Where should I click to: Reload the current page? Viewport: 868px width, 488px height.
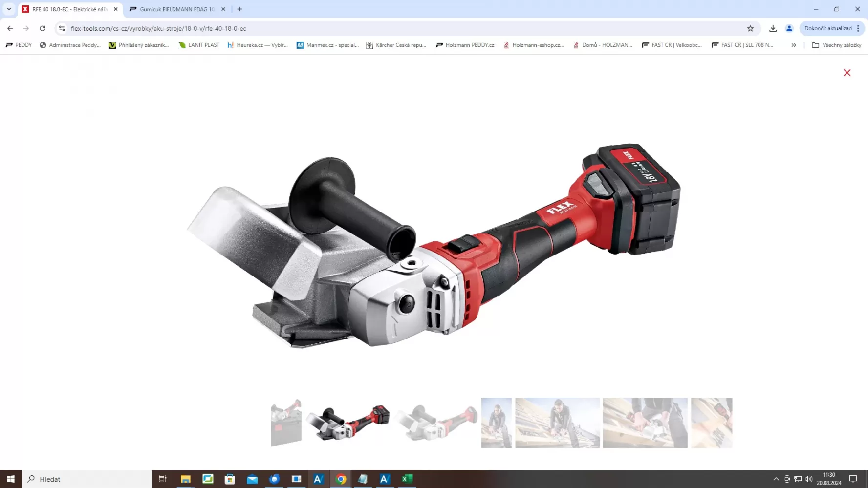coord(43,28)
